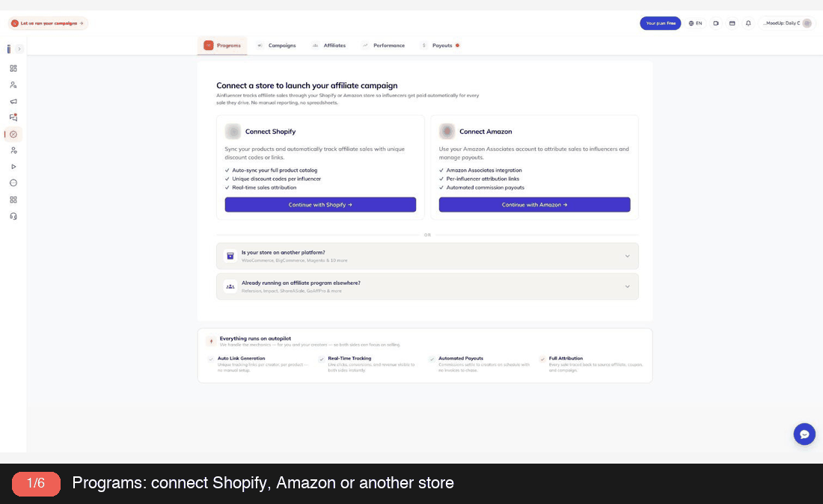
Task: Click 'Auto-sync your full product catalog' text
Action: click(x=275, y=170)
